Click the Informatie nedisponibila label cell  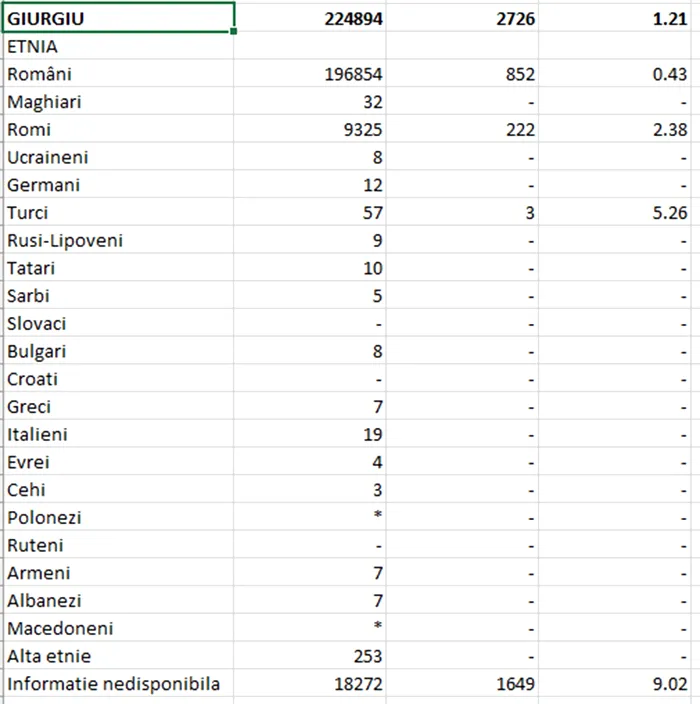[118, 685]
